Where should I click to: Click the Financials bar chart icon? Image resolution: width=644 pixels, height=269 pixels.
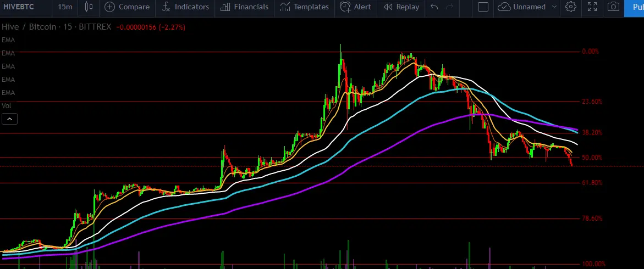pyautogui.click(x=225, y=7)
